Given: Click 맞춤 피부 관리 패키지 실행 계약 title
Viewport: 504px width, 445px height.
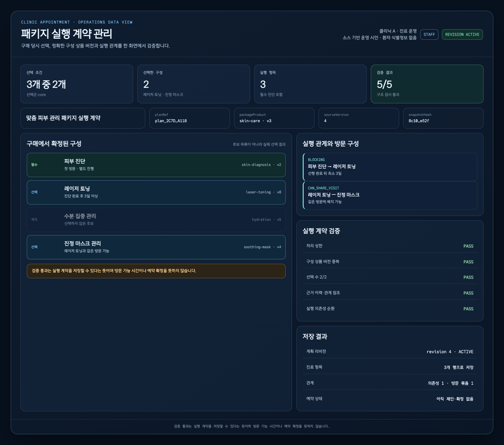Looking at the screenshot, I should tap(63, 118).
